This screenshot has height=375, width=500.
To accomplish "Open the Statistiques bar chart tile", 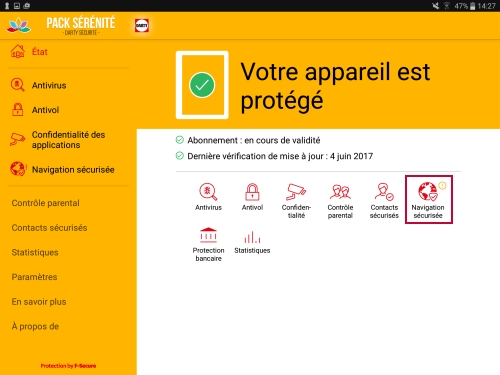I will (x=252, y=243).
